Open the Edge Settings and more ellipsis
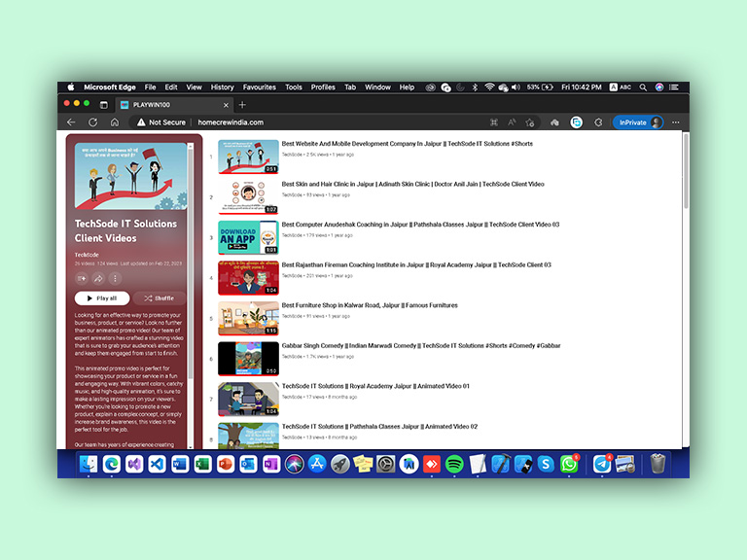 click(676, 122)
